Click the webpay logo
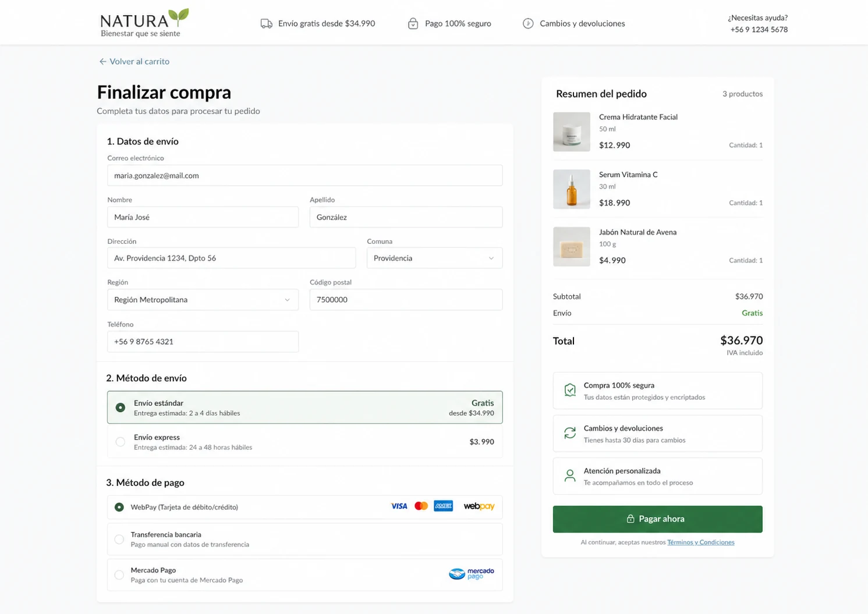868x614 pixels. click(479, 506)
